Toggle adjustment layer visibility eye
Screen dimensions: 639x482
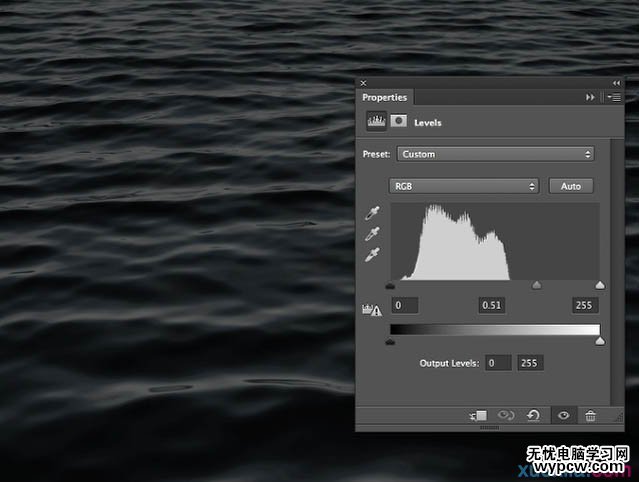pyautogui.click(x=564, y=416)
